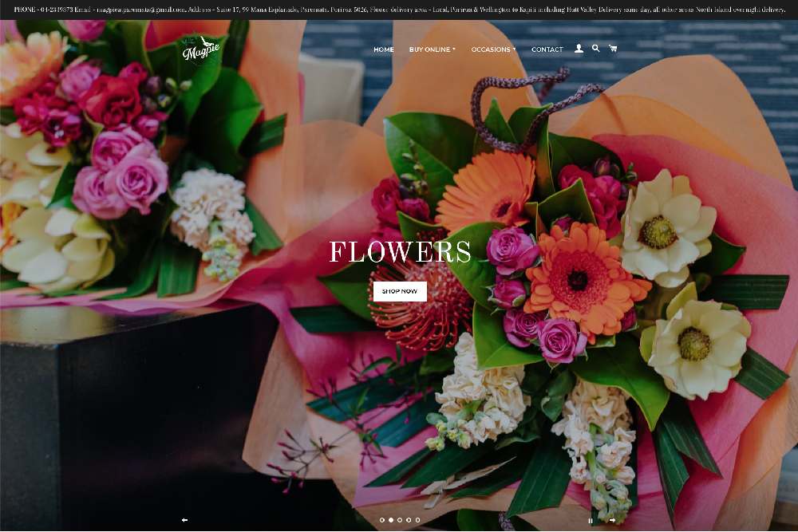Go to the Home page
The image size is (798, 532).
(384, 49)
